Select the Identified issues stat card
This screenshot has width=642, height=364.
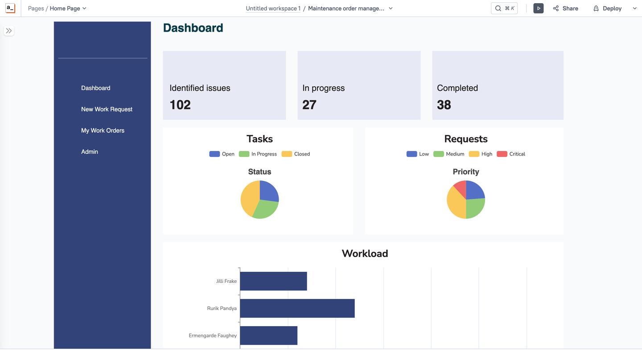coord(224,85)
